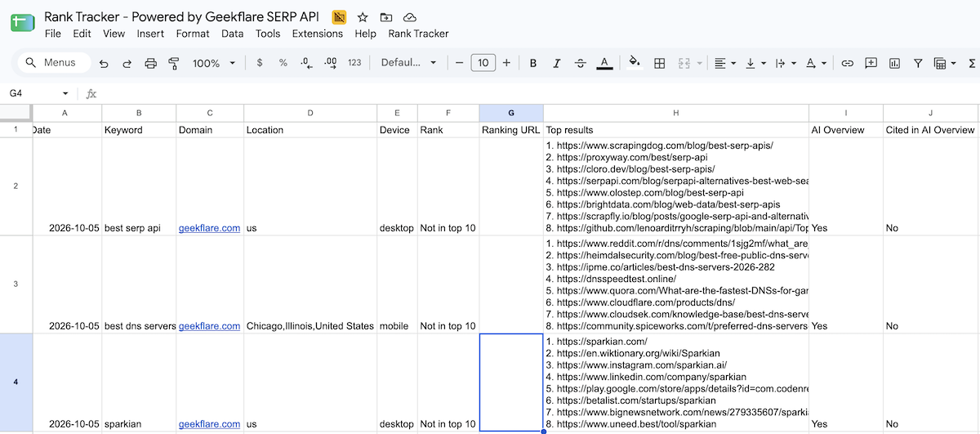Create a filter
The width and height of the screenshot is (980, 434).
tap(918, 63)
